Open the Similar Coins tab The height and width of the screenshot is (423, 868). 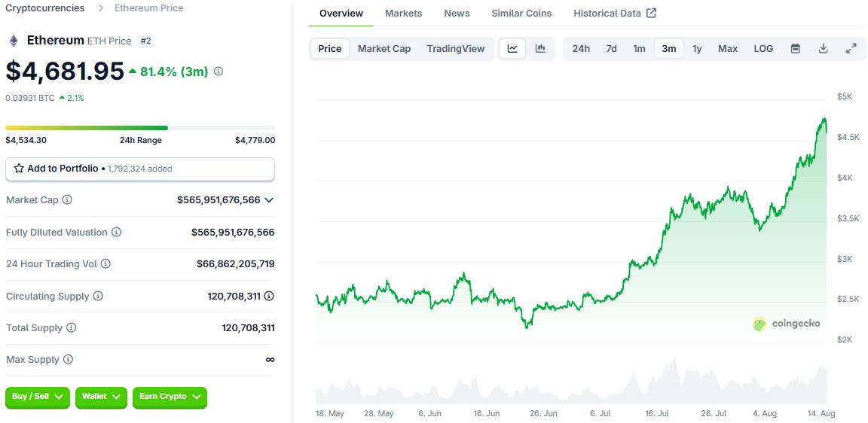(521, 14)
